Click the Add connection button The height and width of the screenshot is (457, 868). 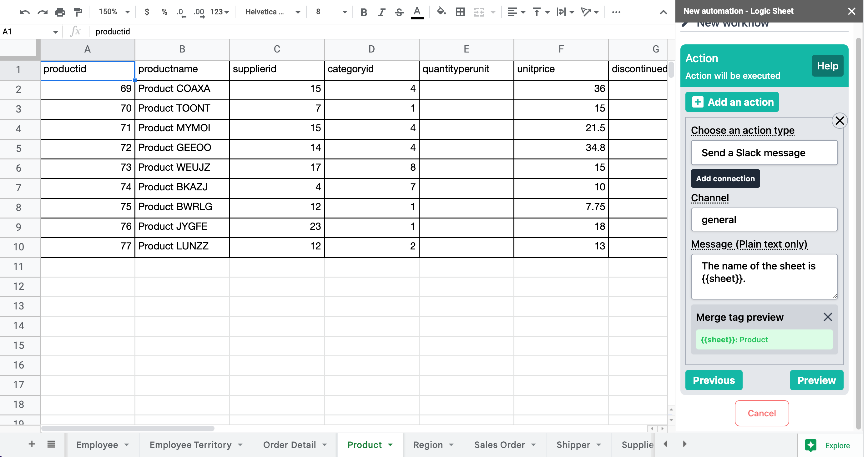click(x=725, y=178)
